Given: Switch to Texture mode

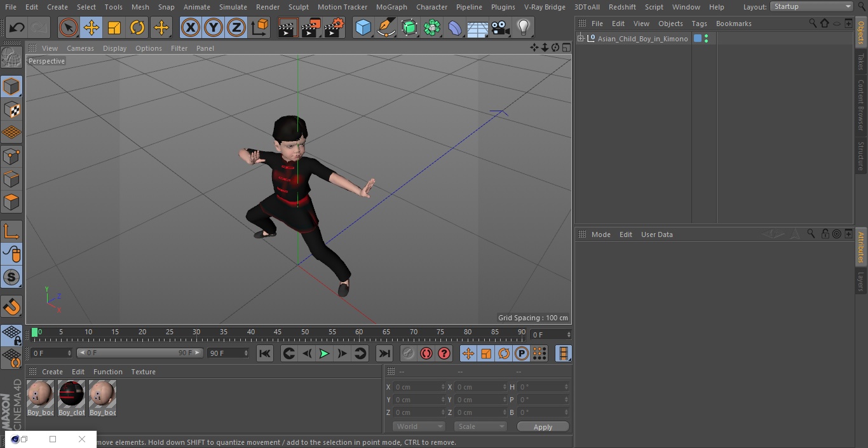Looking at the screenshot, I should pyautogui.click(x=11, y=109).
